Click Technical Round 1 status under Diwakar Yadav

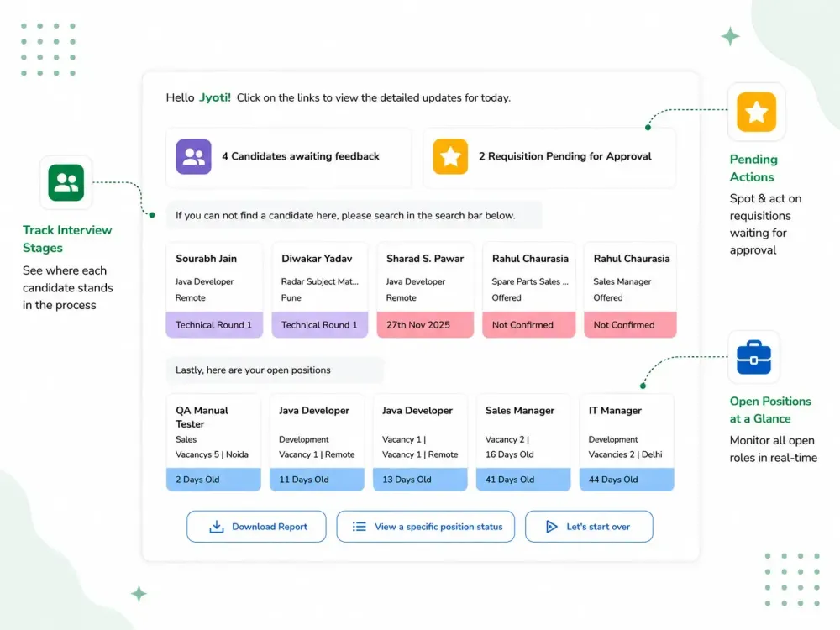320,324
